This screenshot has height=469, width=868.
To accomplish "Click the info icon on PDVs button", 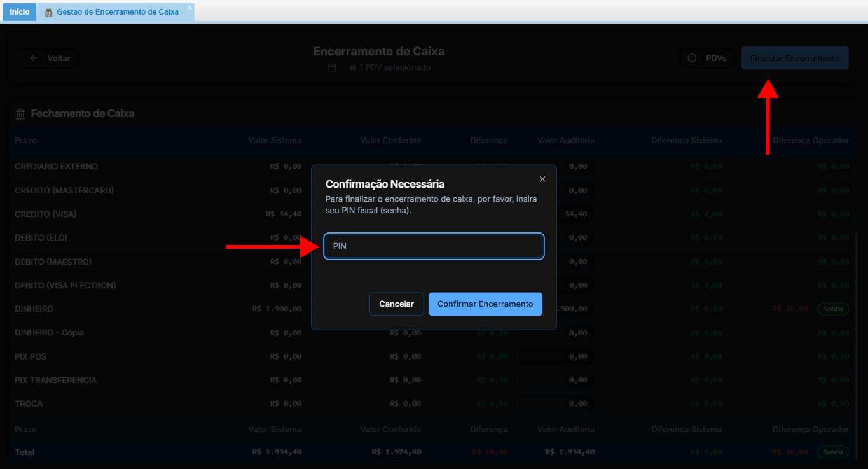I will pyautogui.click(x=692, y=58).
